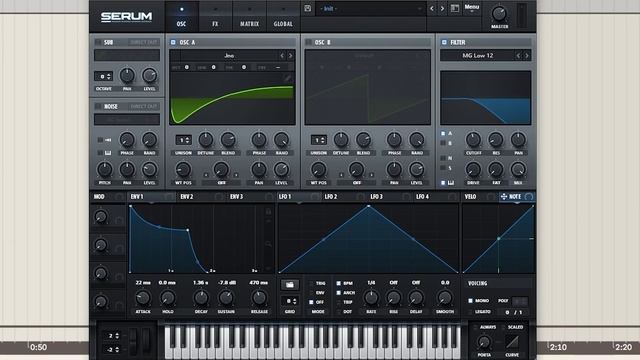Viewport: 640px width, 360px height.
Task: Click the portamento CURVE display
Action: (512, 342)
